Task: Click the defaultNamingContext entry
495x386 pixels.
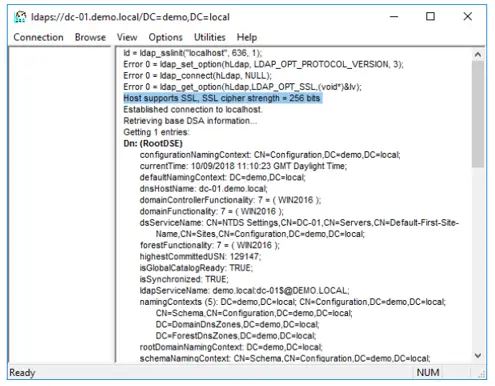Action: tap(222, 177)
